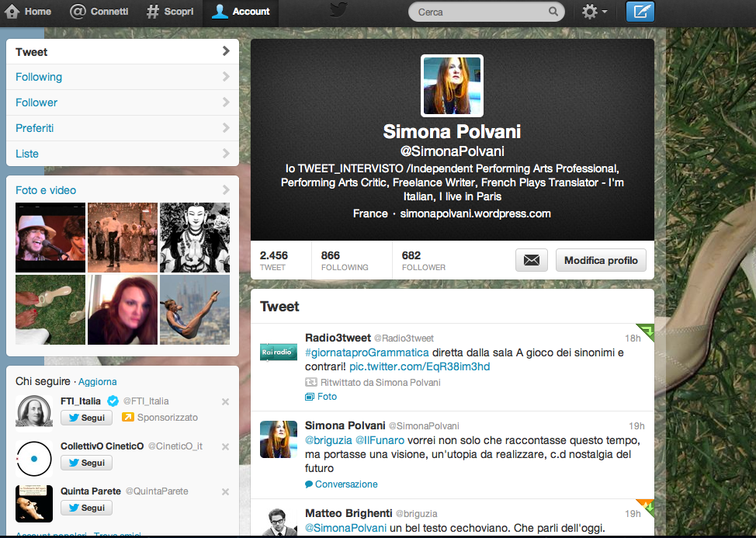
Task: Open the Connetti tab
Action: tap(99, 12)
